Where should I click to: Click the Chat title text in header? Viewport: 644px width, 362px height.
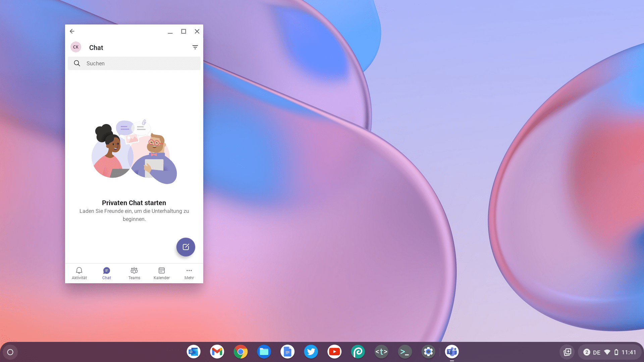(96, 48)
